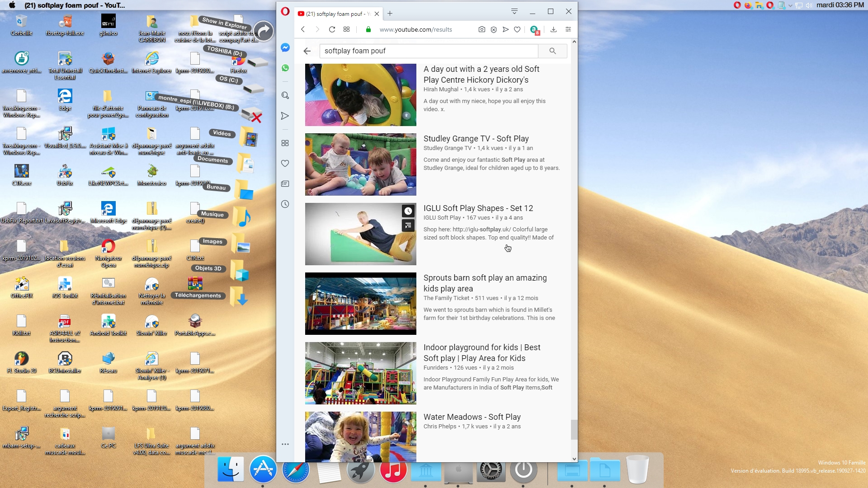This screenshot has width=868, height=488.
Task: Open 'Sprouts barn soft play' video title
Action: pos(485,283)
